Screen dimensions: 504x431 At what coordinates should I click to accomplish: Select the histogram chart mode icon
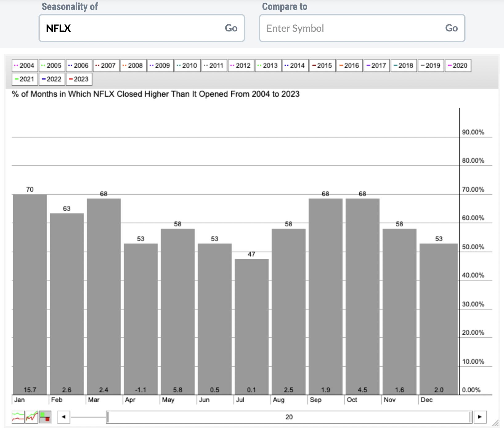pos(45,417)
